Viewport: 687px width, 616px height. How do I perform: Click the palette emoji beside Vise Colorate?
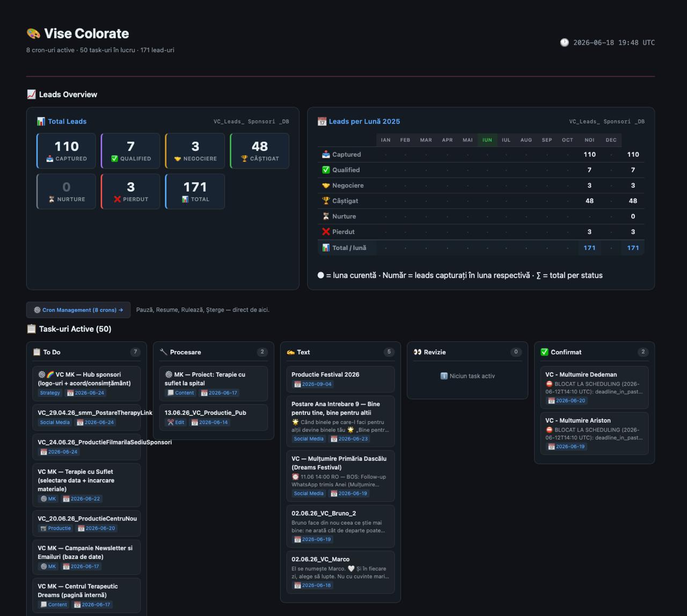click(x=33, y=33)
